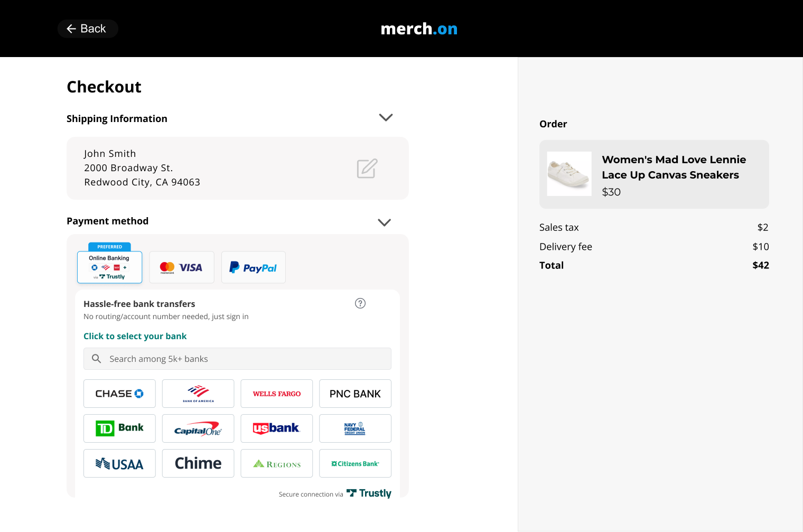Choose Capital One
Viewport: 803px width, 532px height.
[198, 428]
